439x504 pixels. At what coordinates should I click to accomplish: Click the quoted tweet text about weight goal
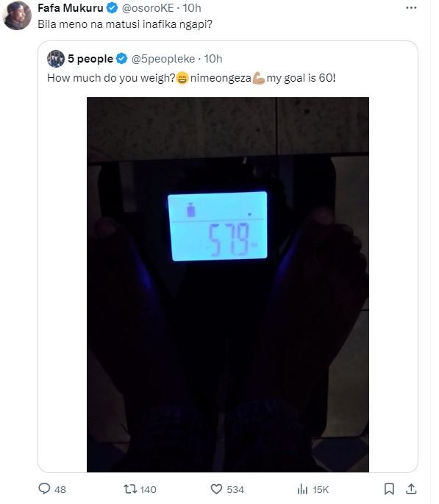pyautogui.click(x=191, y=78)
